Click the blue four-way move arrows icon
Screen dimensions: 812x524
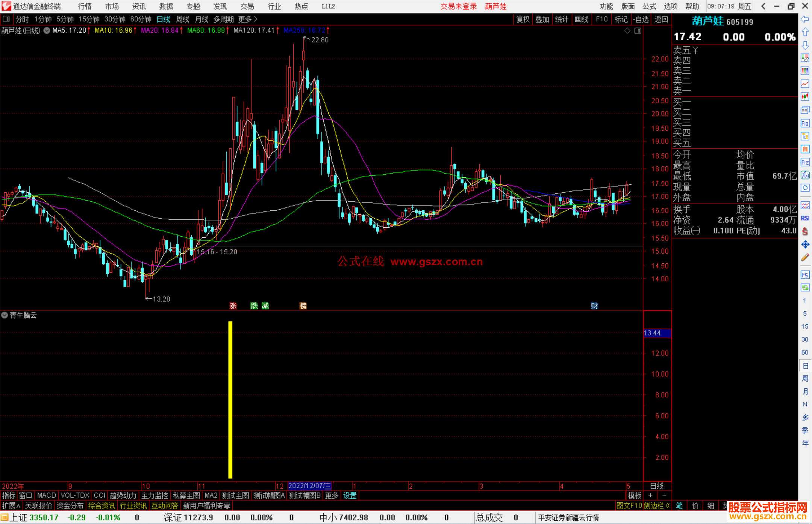(805, 245)
